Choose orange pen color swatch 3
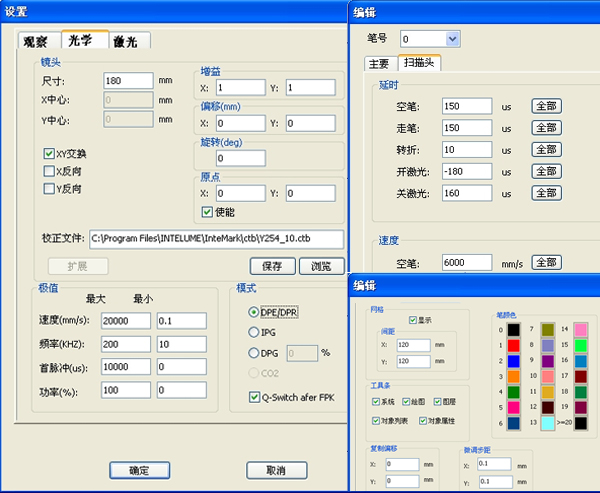The width and height of the screenshot is (600, 493). pyautogui.click(x=514, y=377)
